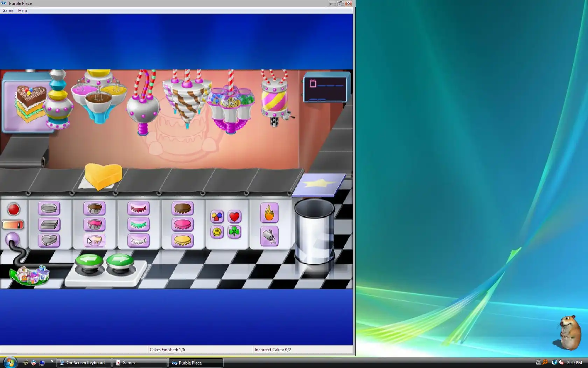Screen dimensions: 588x368
Task: Add red heart decoration
Action: pos(234,217)
